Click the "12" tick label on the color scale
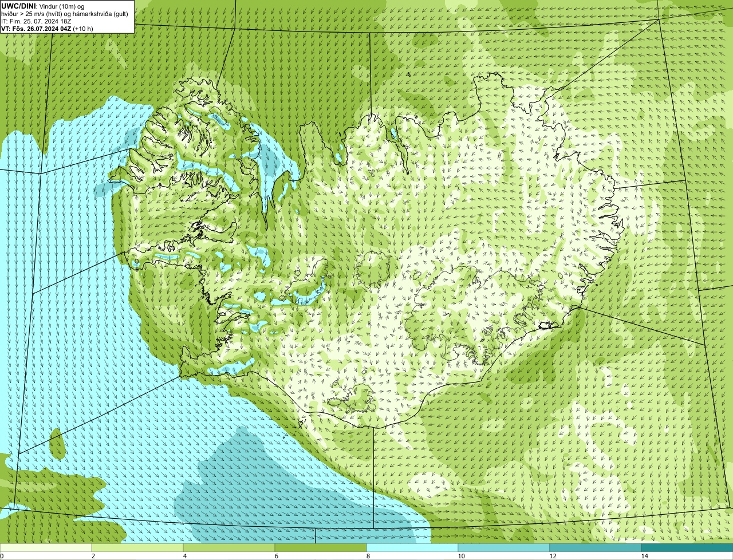Image resolution: width=733 pixels, height=560 pixels. [x=553, y=556]
